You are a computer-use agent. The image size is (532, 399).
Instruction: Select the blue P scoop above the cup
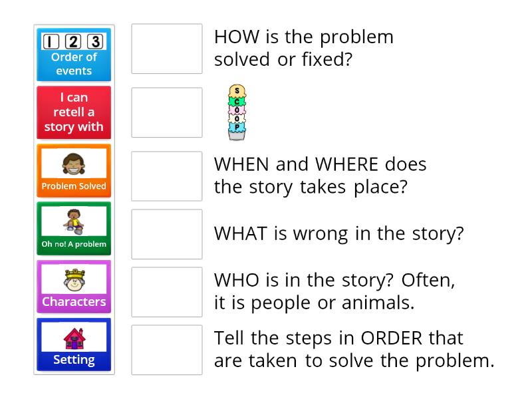(x=237, y=126)
